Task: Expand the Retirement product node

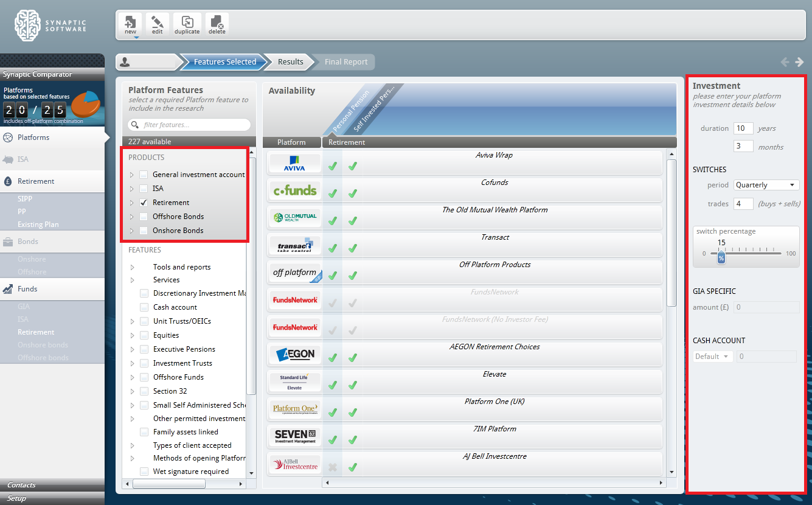Action: pyautogui.click(x=131, y=203)
